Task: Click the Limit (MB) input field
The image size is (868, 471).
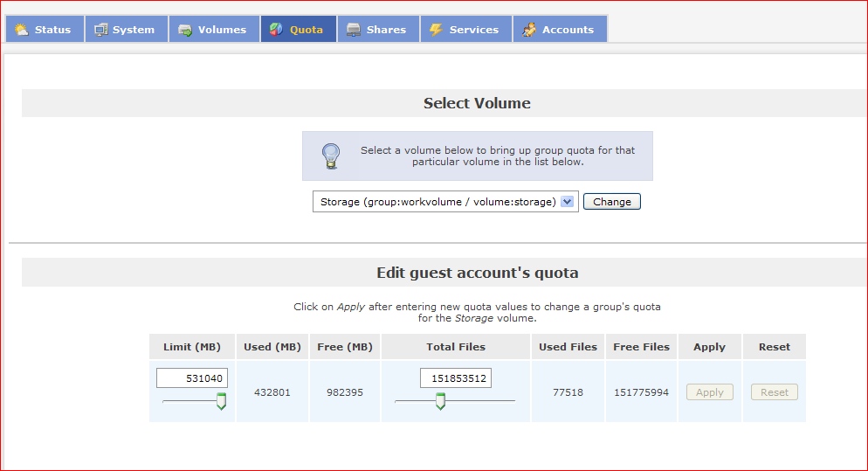Action: click(192, 377)
